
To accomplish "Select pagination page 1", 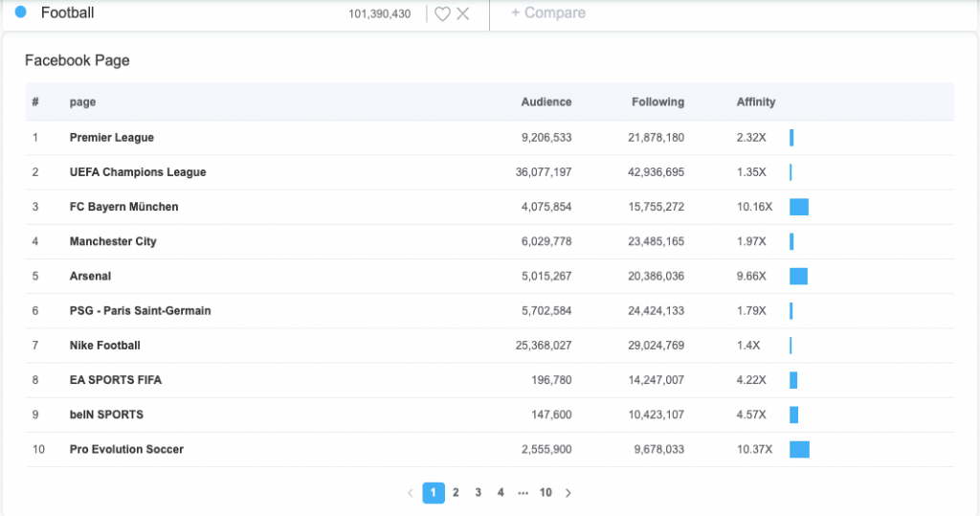I will pyautogui.click(x=434, y=493).
